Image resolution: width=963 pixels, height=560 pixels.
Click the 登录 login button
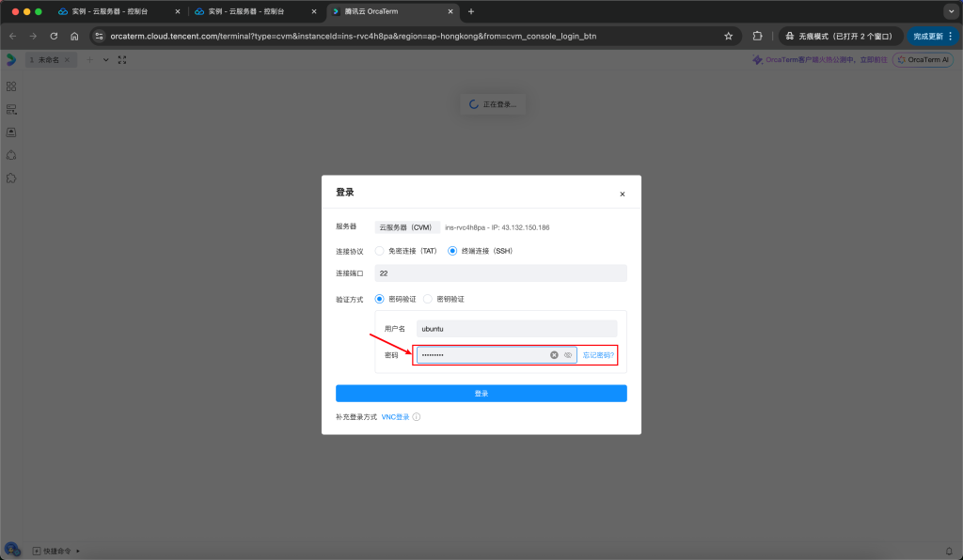(x=481, y=393)
